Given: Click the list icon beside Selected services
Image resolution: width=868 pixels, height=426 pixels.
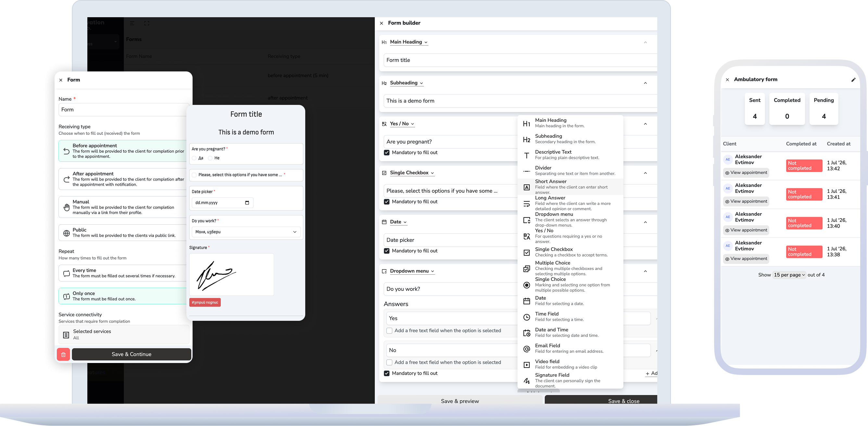Looking at the screenshot, I should (x=66, y=335).
